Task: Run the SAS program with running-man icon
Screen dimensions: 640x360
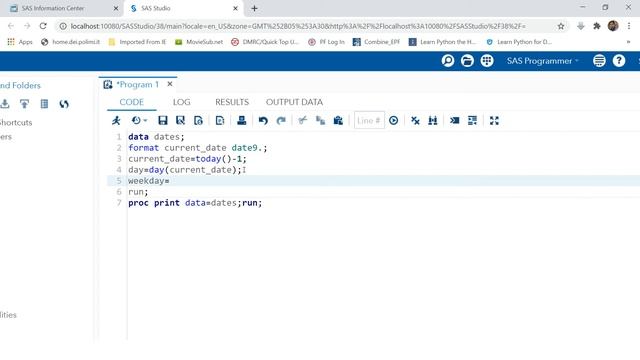Action: tap(116, 120)
